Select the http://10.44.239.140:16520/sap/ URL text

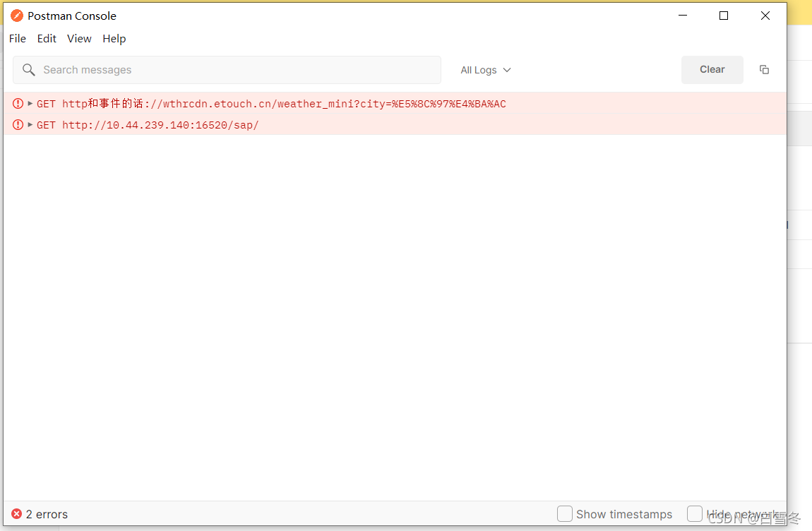click(x=160, y=125)
